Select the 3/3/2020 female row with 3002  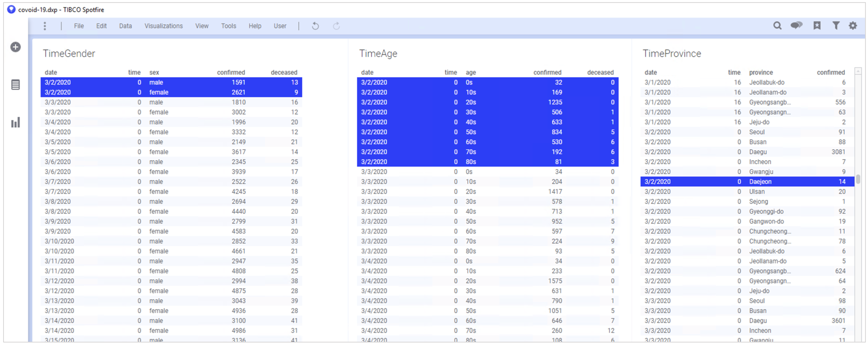point(171,112)
